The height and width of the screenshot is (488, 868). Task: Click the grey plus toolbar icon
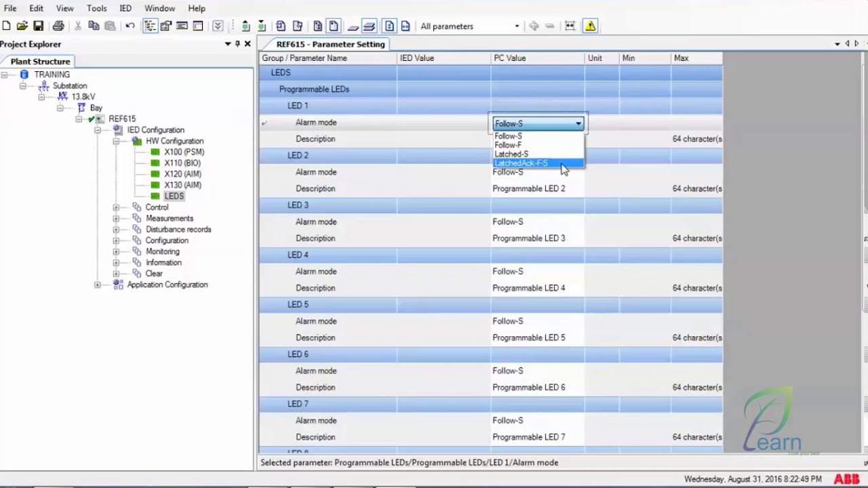pyautogui.click(x=534, y=26)
